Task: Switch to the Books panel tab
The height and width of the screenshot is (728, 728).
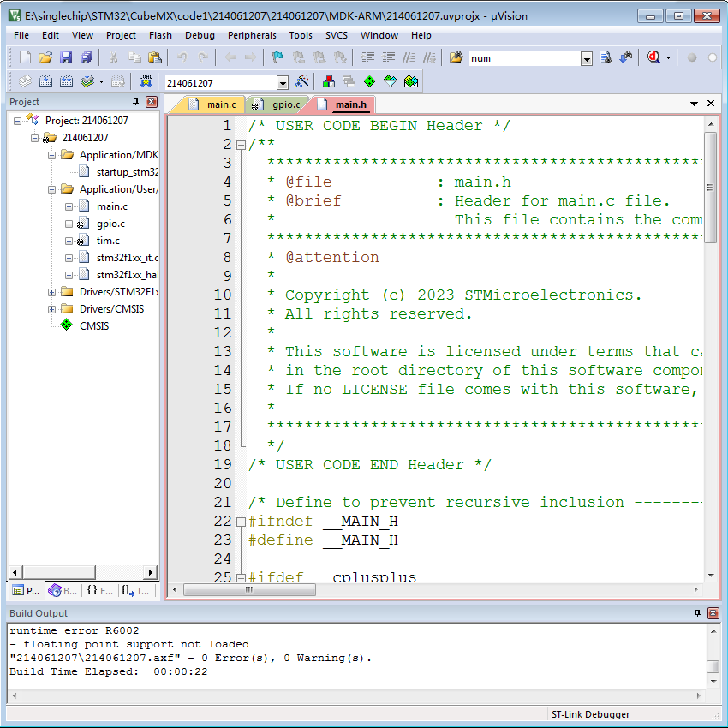Action: (63, 591)
